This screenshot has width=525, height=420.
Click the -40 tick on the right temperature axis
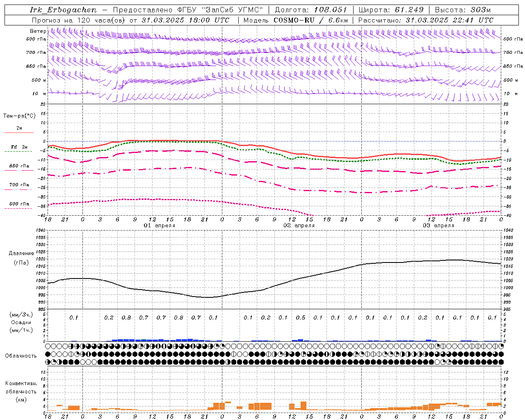pos(507,216)
